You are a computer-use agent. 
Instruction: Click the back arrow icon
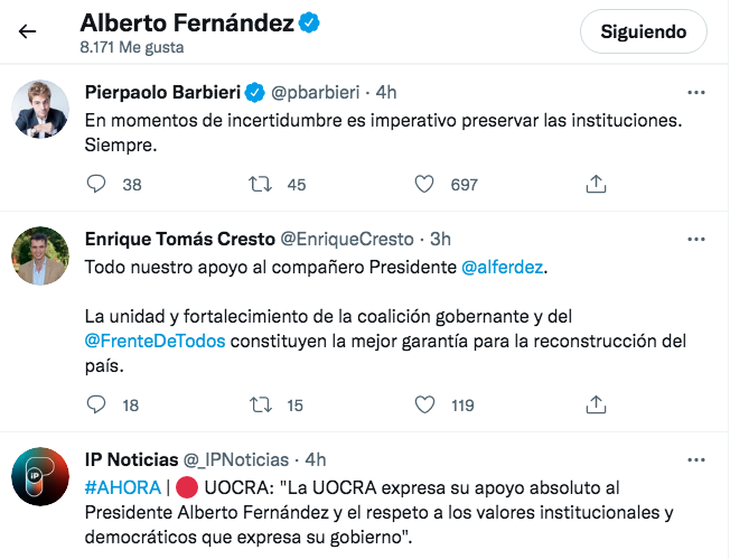click(28, 31)
